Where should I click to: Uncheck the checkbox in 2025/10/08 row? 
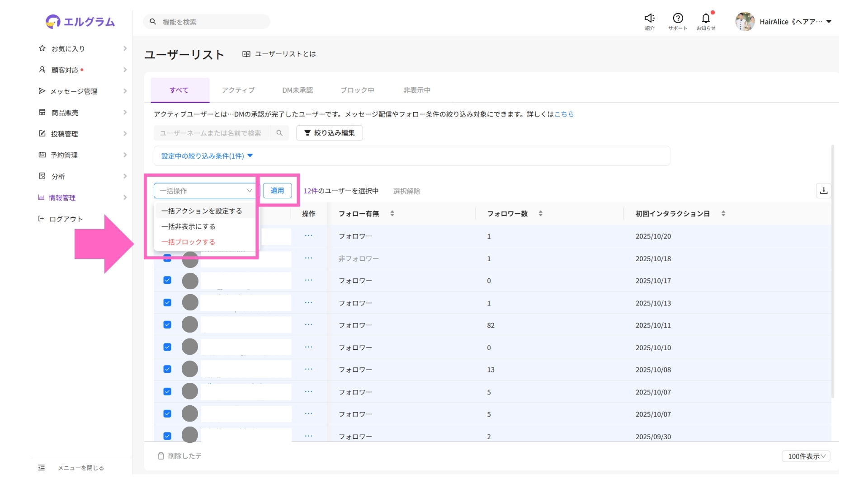[x=167, y=369]
